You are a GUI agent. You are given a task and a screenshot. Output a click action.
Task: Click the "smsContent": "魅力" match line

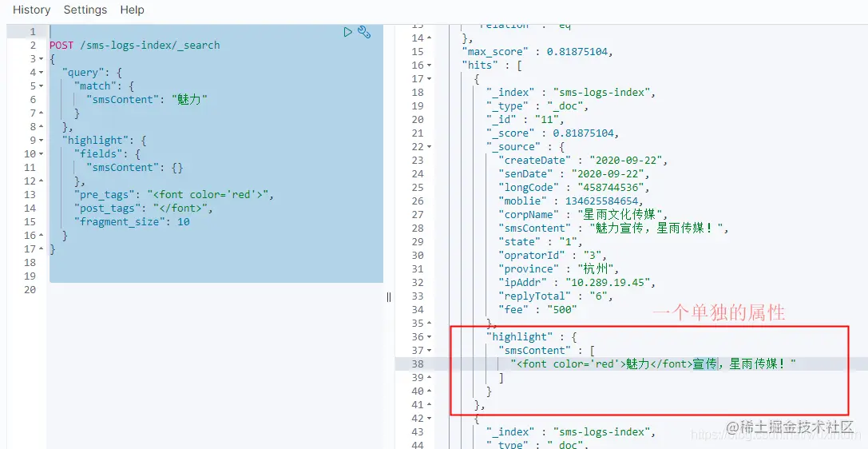(x=147, y=100)
